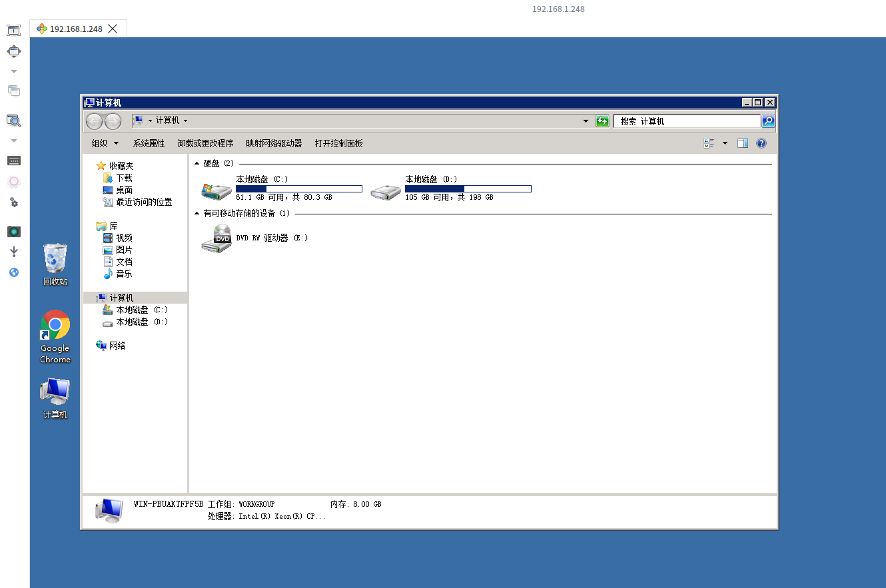
Task: Click 卸载或更改程序 in the toolbar
Action: [205, 143]
